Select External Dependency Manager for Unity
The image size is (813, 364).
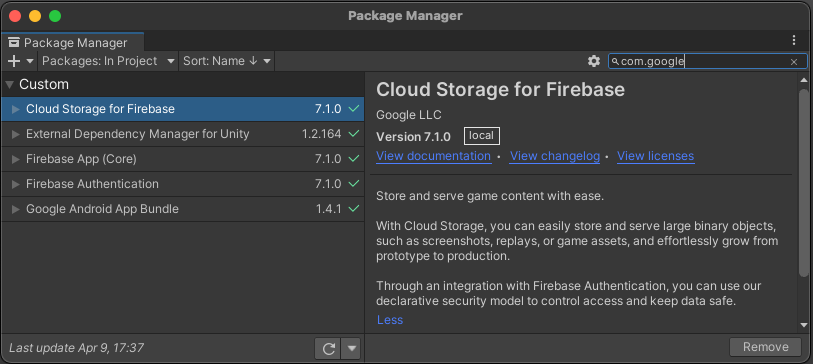tap(183, 134)
